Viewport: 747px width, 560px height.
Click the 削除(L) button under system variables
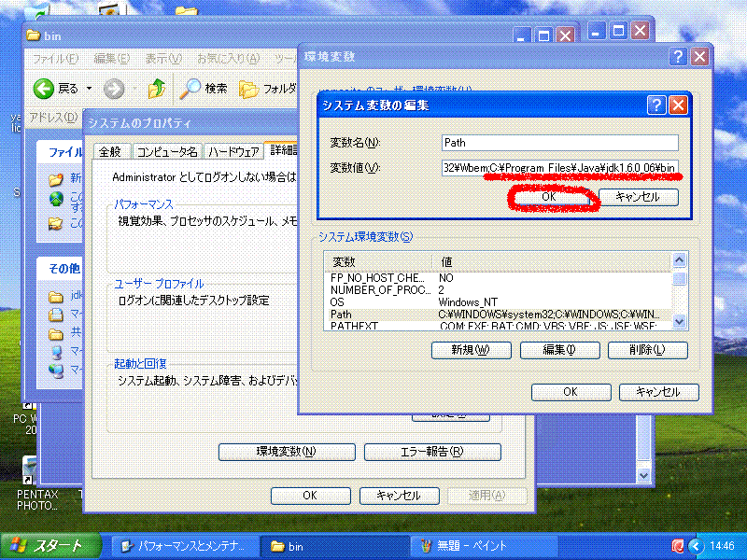(648, 350)
